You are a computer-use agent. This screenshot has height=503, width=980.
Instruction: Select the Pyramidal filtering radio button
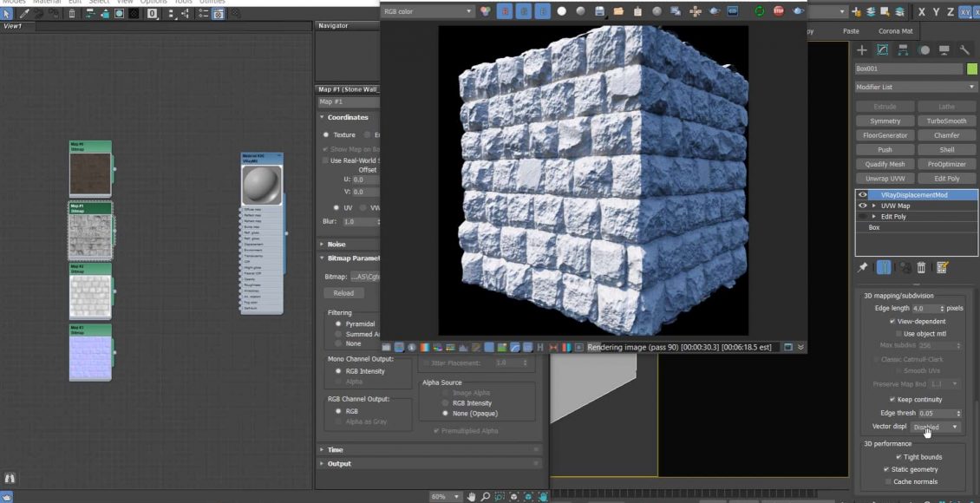(x=338, y=323)
